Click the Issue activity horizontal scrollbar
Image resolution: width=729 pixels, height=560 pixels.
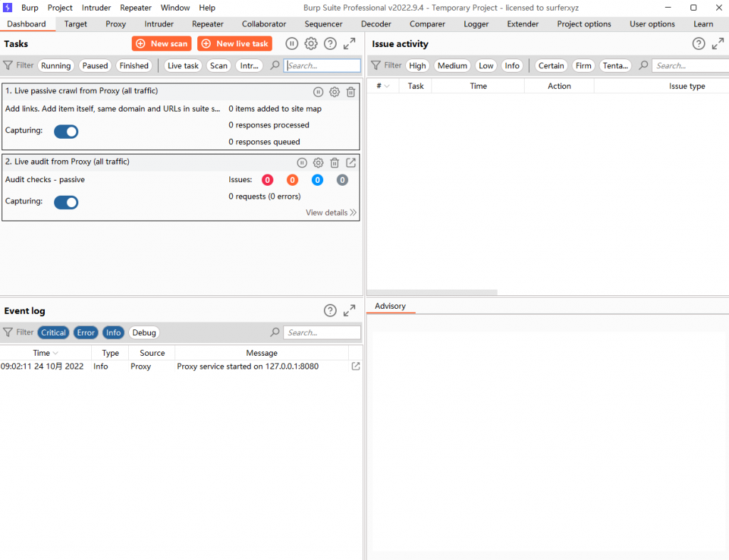[432, 292]
